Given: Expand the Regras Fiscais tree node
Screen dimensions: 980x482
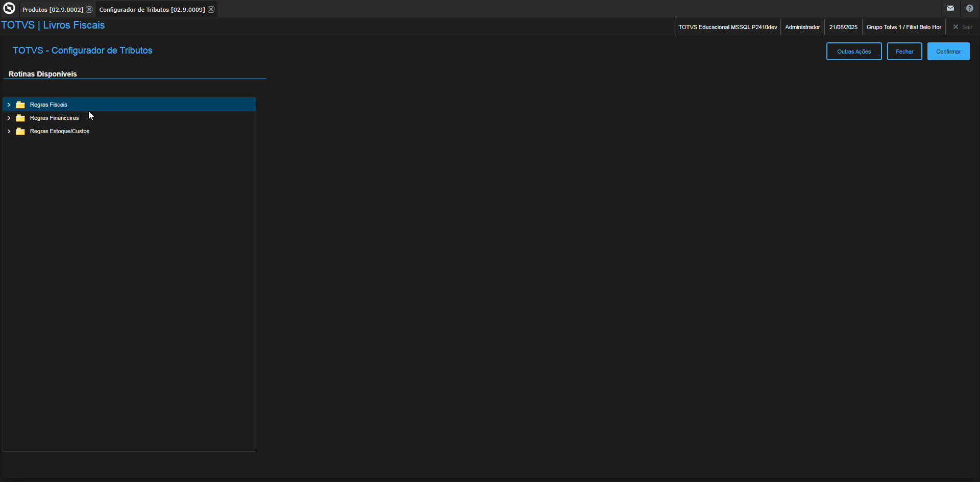Looking at the screenshot, I should tap(9, 105).
